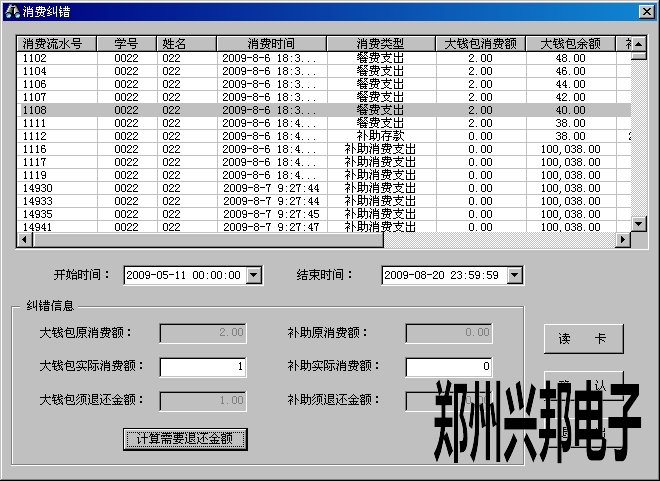Click the 大钱包消费额 column header

479,44
